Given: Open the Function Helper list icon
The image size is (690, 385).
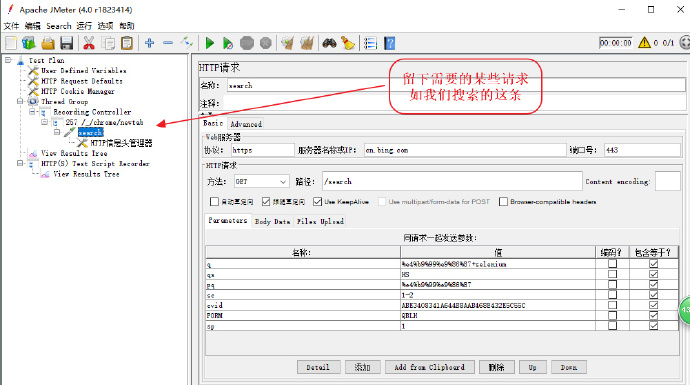Looking at the screenshot, I should [371, 43].
